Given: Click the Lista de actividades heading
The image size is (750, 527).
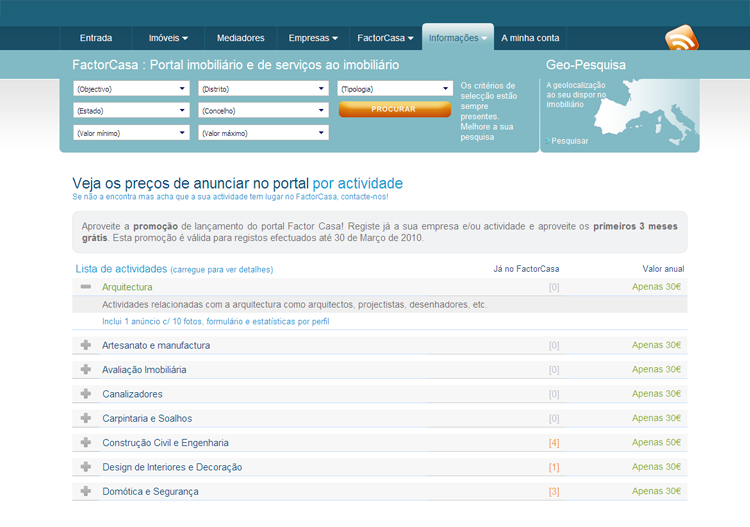Looking at the screenshot, I should click(x=121, y=269).
